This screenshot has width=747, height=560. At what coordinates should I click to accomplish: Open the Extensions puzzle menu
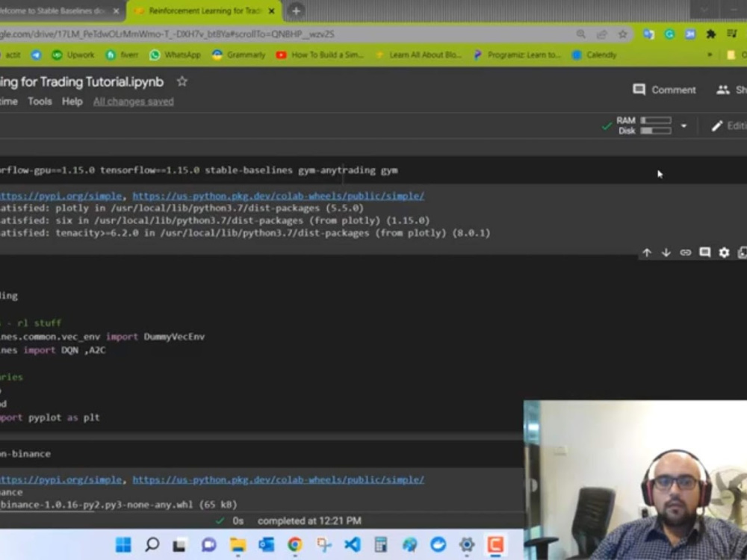(x=711, y=34)
